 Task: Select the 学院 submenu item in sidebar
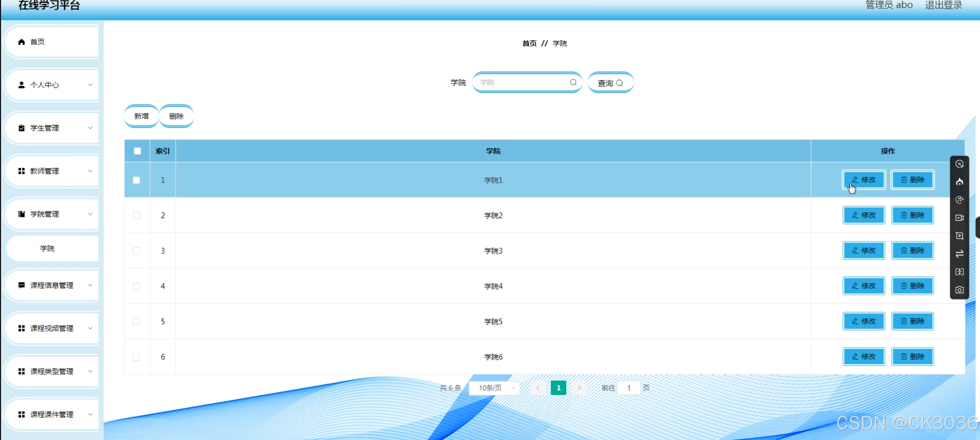click(x=48, y=248)
